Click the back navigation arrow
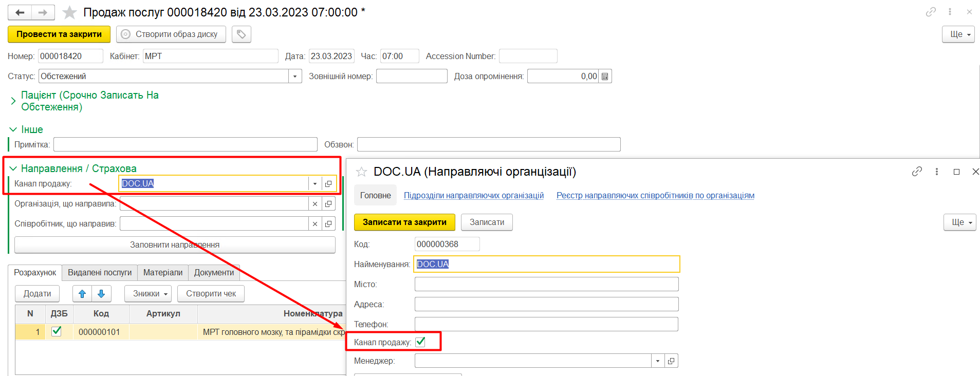This screenshot has width=980, height=376. (x=20, y=12)
